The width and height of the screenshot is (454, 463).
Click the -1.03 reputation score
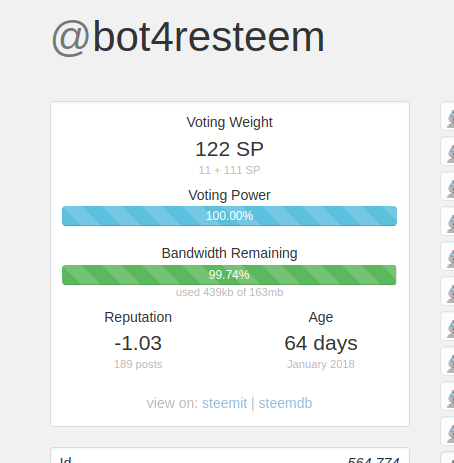point(138,343)
